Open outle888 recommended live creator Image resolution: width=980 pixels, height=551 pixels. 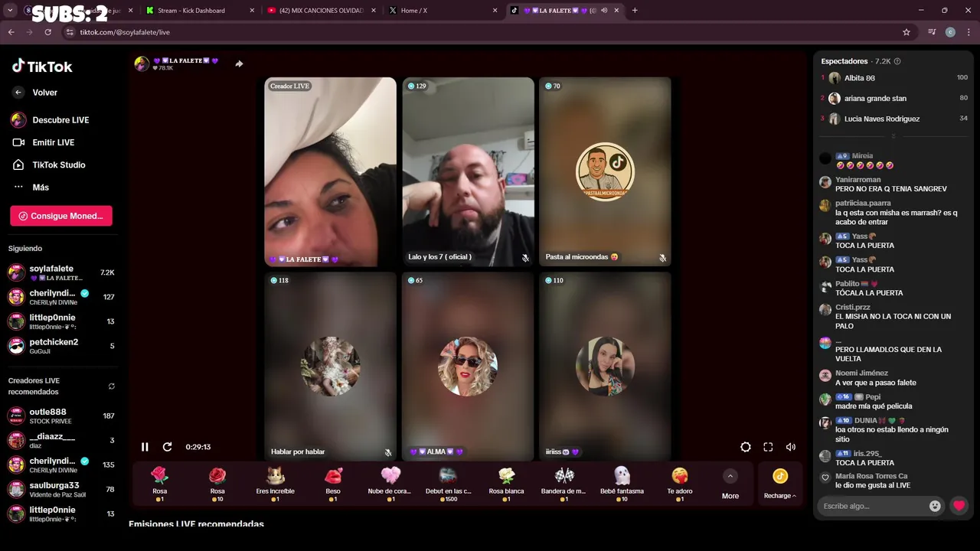(61, 416)
